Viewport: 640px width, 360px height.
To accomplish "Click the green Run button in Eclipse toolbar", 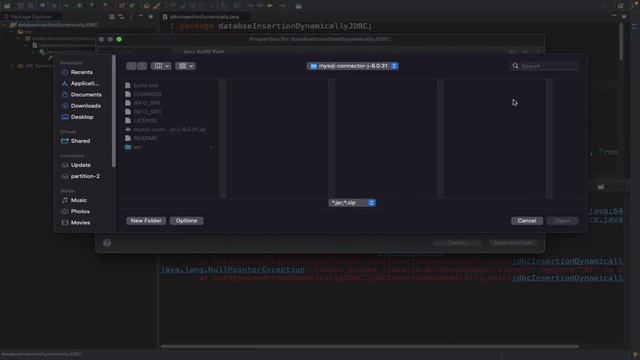I will (79, 6).
